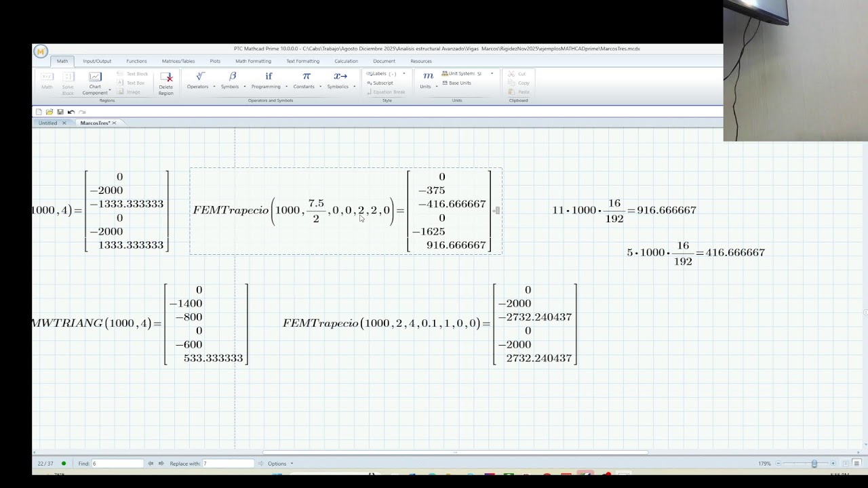Screen dimensions: 868x488
Task: Click the Find input field
Action: [117, 464]
